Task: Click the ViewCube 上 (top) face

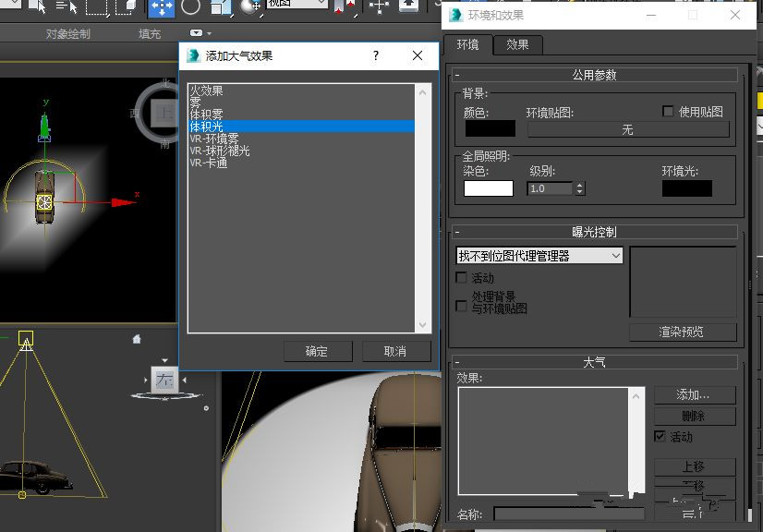Action: (164, 113)
